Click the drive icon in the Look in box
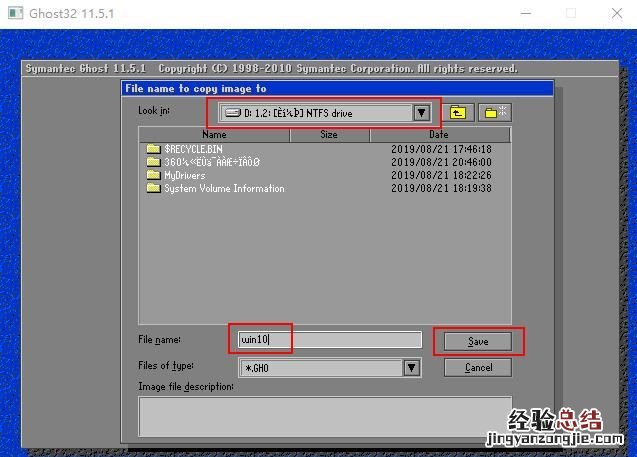The image size is (637, 457). 232,113
